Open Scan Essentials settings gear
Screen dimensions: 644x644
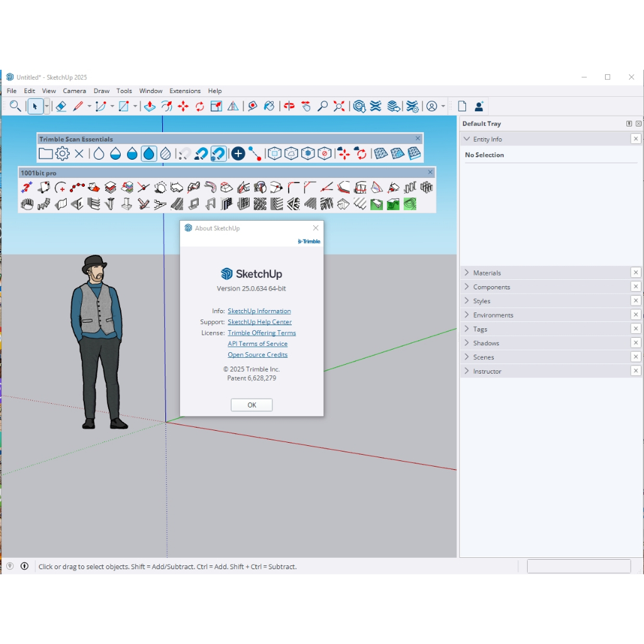click(62, 153)
